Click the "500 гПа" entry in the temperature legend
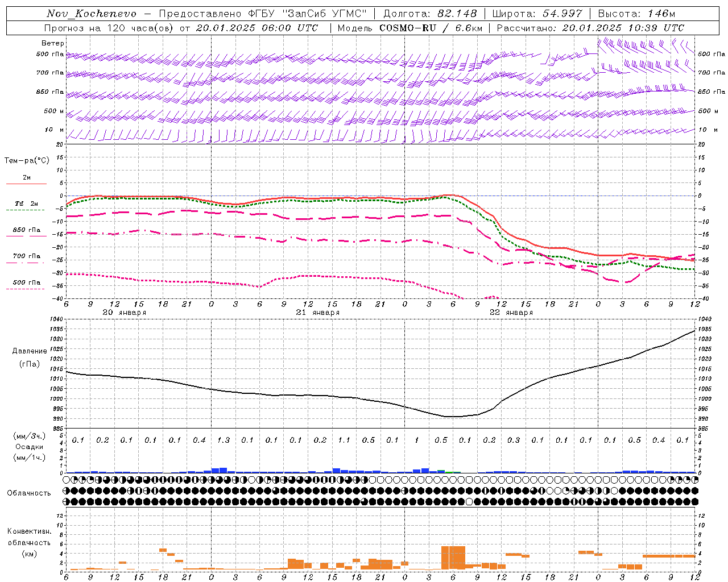 point(26,282)
